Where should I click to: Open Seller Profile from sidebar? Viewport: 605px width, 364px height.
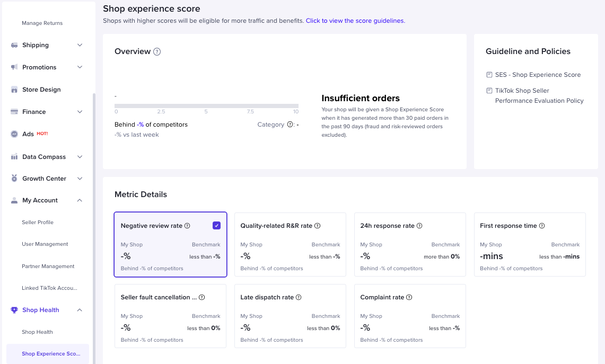pos(38,223)
